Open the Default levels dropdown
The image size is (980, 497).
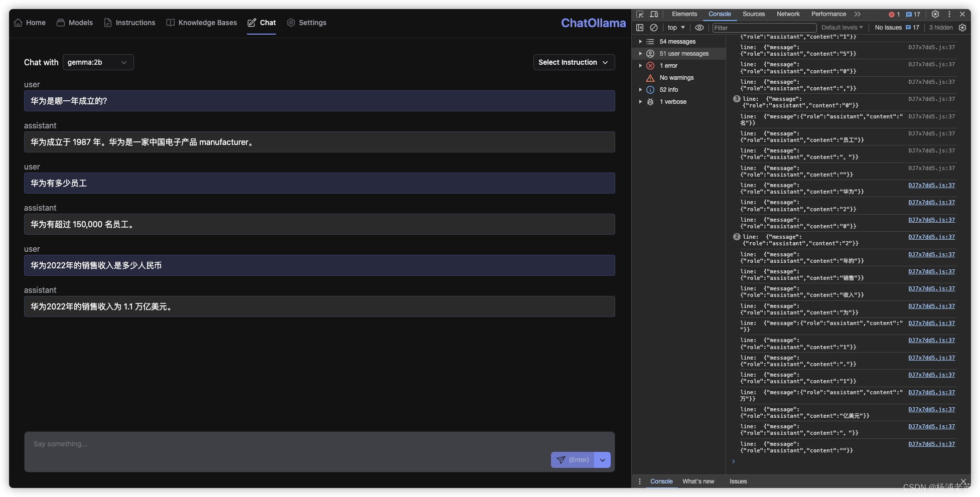[x=842, y=28]
